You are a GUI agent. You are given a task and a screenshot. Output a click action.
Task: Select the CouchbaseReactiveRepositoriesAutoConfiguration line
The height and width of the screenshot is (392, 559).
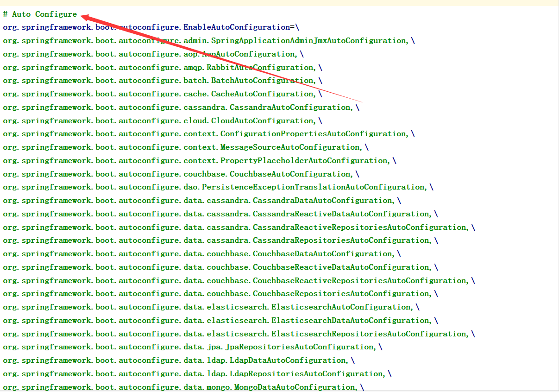(239, 281)
